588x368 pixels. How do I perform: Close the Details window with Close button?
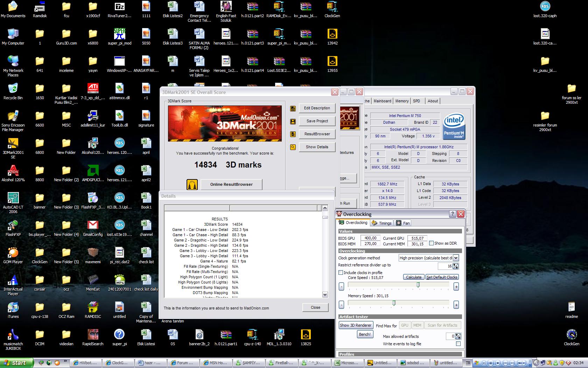tap(315, 307)
